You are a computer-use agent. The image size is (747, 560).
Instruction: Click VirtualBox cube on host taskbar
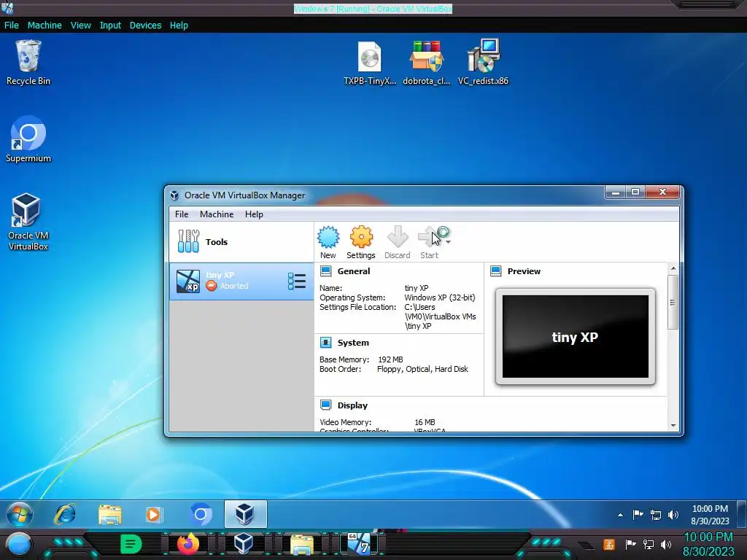coord(244,544)
